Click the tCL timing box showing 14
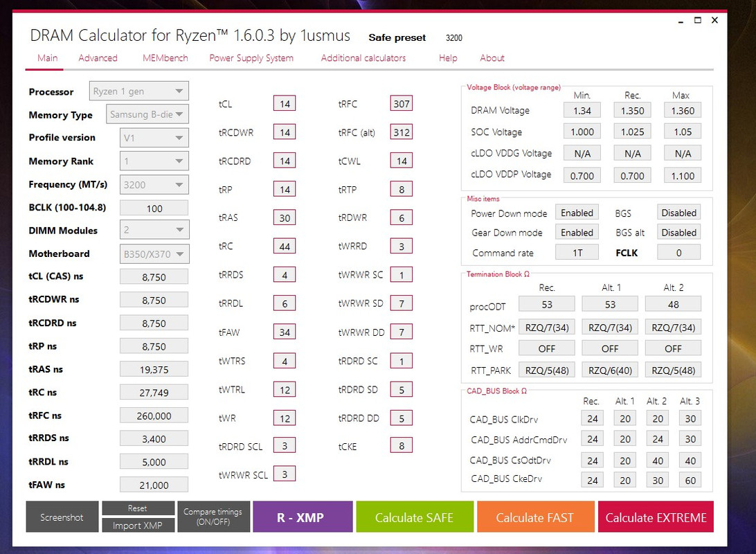Viewport: 756px width, 554px height. point(285,104)
